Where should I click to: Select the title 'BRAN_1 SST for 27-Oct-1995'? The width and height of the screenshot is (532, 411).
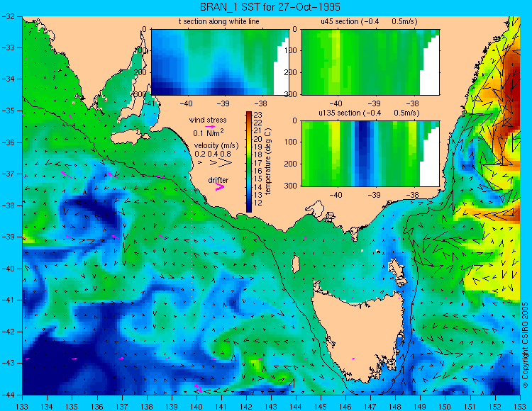270,7
